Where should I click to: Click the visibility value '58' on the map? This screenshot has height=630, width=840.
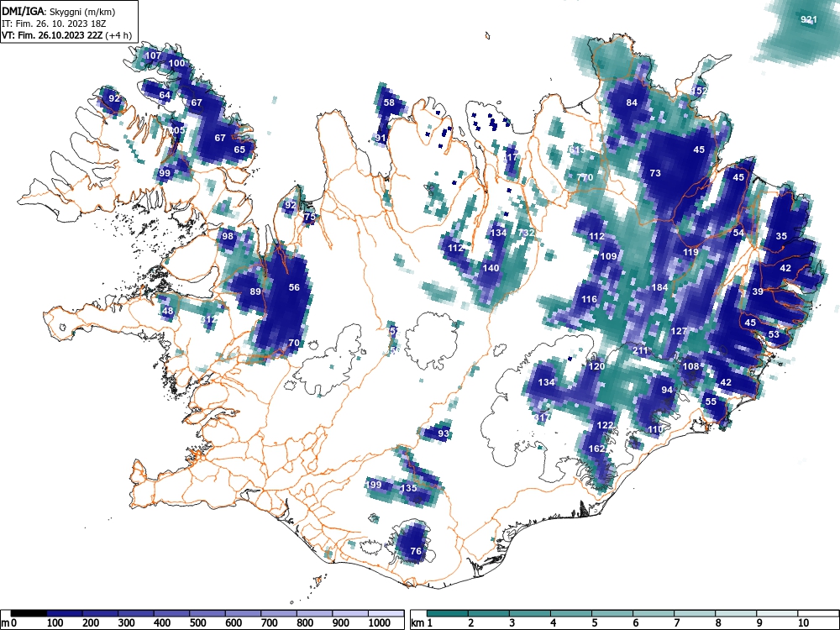click(389, 102)
